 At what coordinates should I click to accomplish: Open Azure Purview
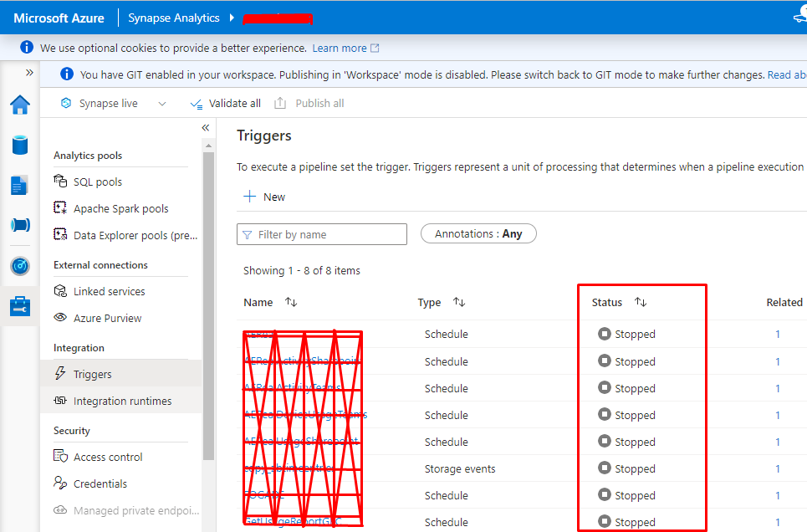click(x=108, y=318)
